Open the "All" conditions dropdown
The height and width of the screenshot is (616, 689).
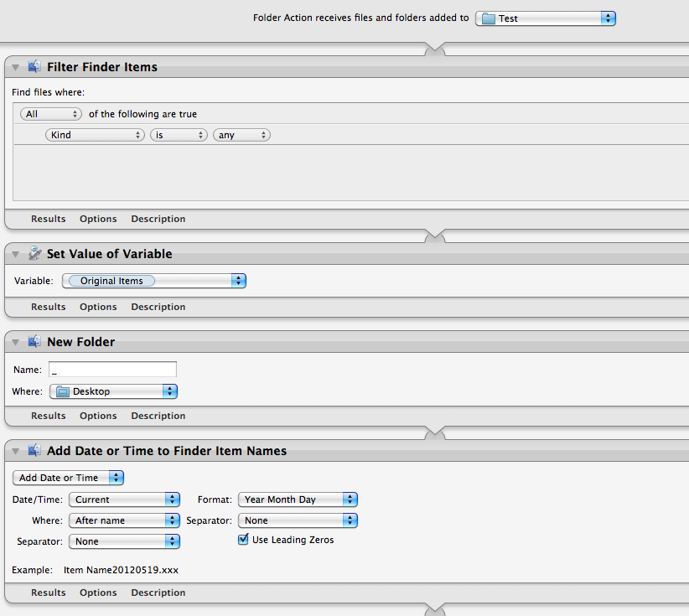tap(49, 113)
